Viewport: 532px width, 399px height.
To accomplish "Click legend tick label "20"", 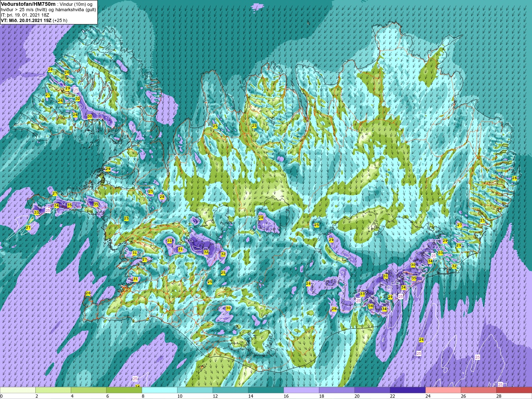I will pyautogui.click(x=357, y=396).
